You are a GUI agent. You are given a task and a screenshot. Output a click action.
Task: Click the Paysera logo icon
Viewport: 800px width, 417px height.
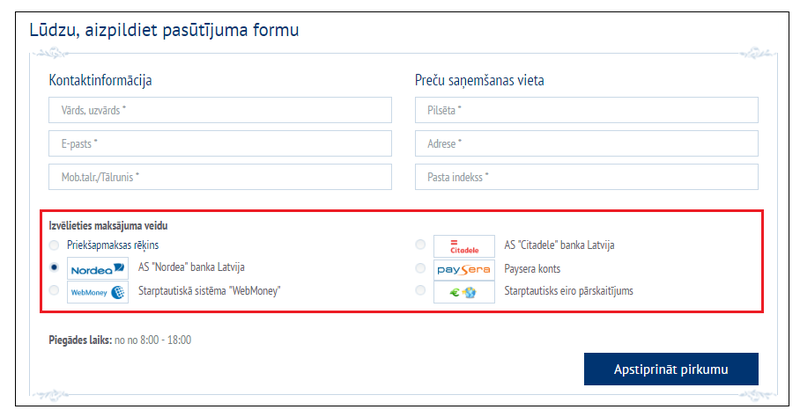click(x=465, y=269)
